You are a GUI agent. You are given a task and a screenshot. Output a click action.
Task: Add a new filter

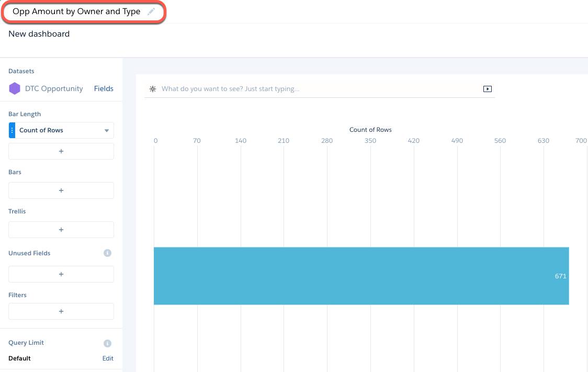coord(61,311)
